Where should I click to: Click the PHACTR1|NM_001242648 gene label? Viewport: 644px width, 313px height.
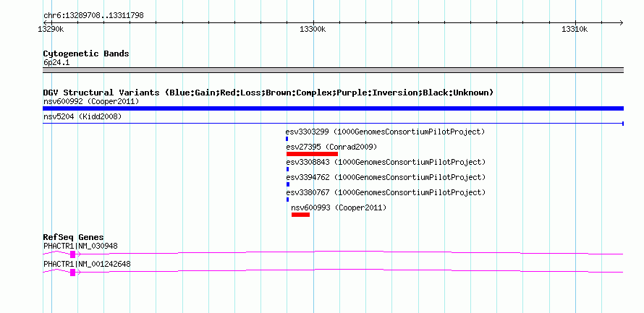point(87,264)
